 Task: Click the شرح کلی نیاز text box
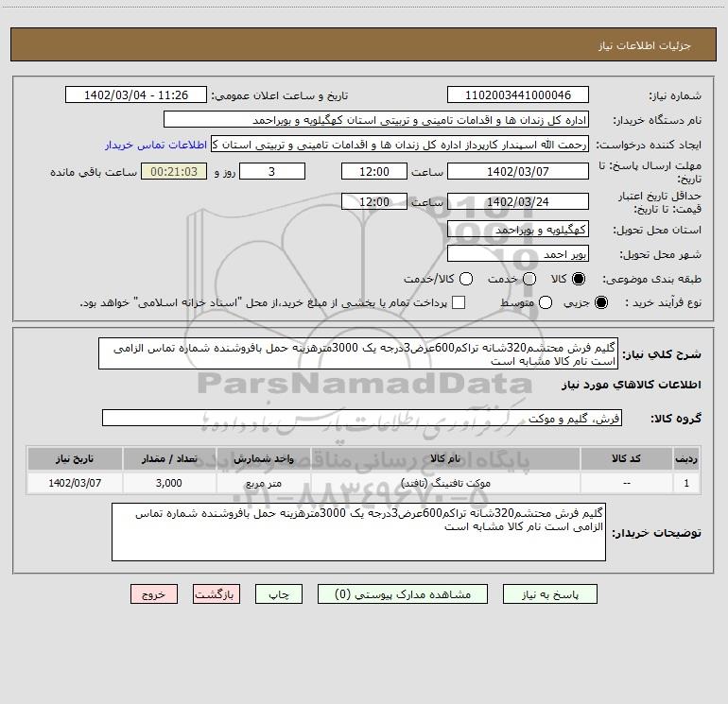click(x=358, y=354)
